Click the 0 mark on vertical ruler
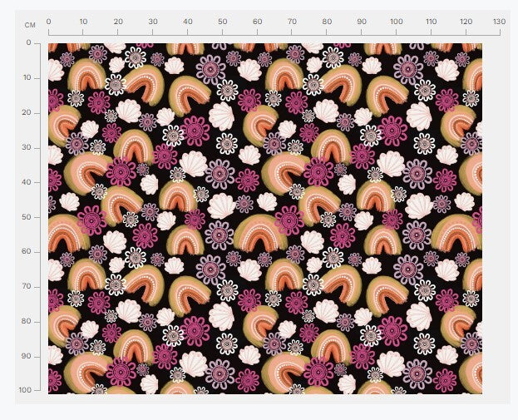 pos(28,42)
